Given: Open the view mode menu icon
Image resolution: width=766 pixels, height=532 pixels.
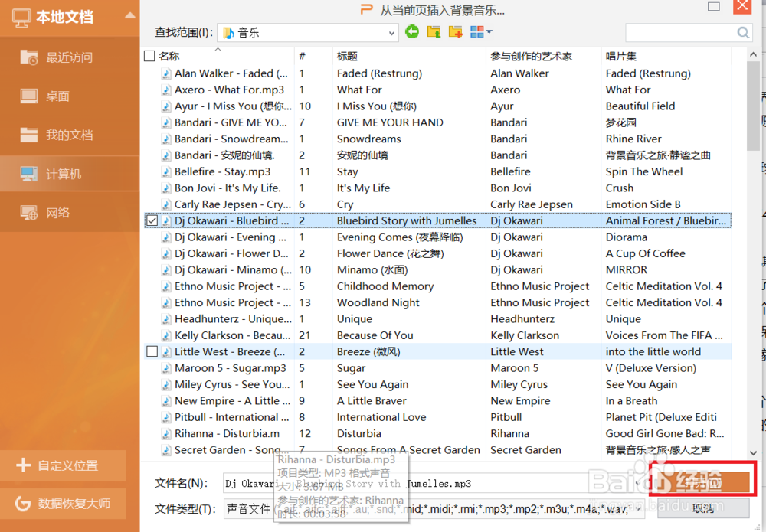Looking at the screenshot, I should [x=481, y=32].
